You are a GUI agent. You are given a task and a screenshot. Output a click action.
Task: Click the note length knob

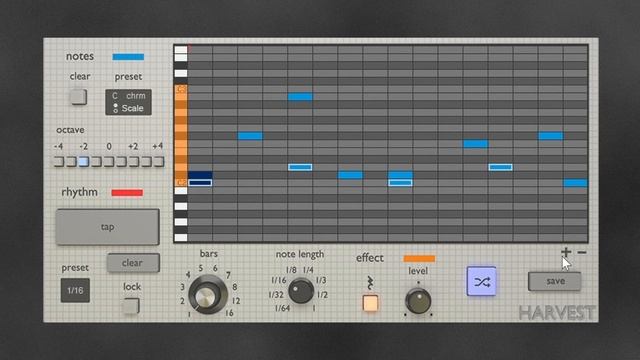coord(301,291)
